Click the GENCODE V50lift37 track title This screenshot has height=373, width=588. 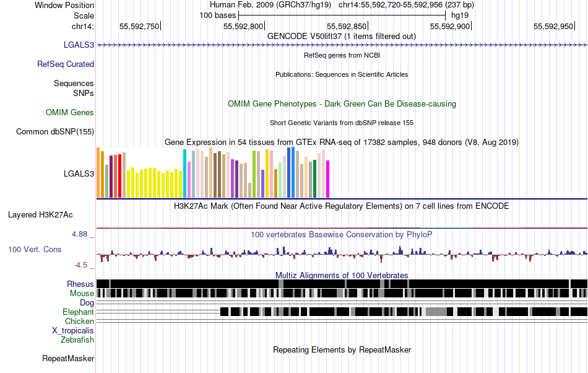(342, 37)
